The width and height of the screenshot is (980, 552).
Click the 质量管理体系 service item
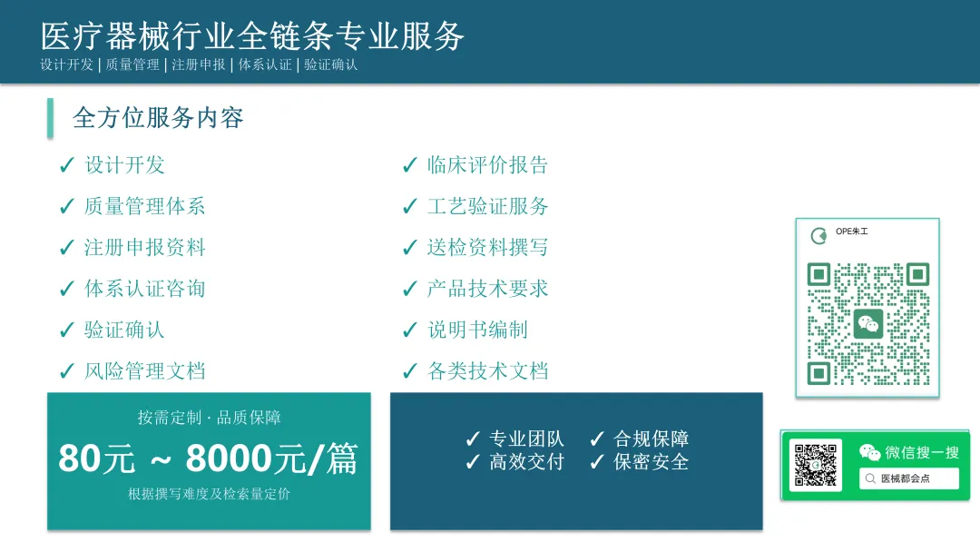[x=145, y=206]
